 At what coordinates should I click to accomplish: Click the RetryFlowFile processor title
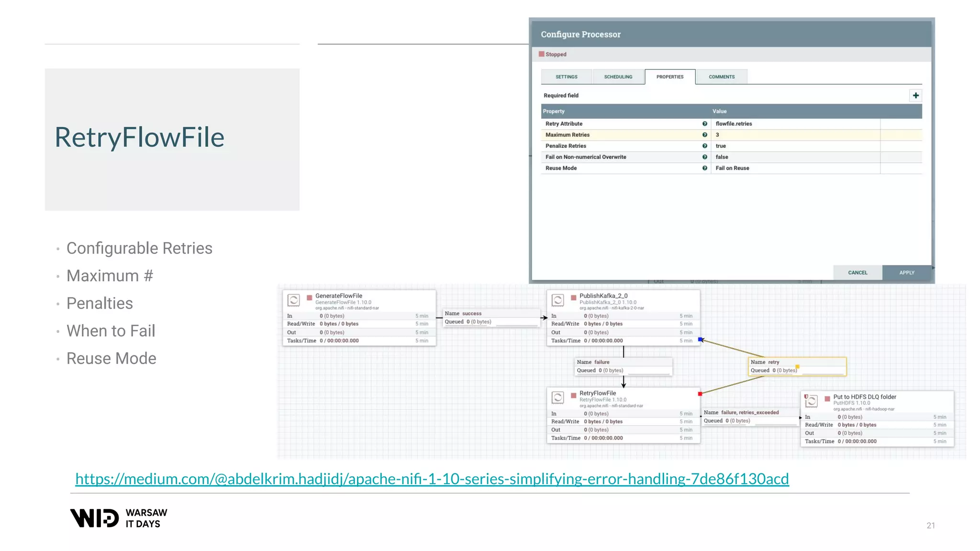tap(598, 393)
